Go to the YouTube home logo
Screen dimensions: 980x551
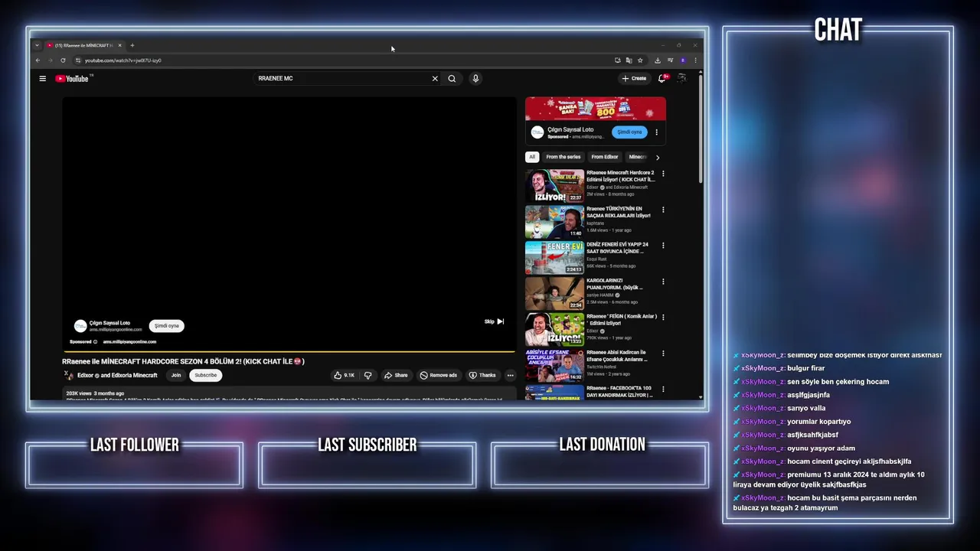72,78
